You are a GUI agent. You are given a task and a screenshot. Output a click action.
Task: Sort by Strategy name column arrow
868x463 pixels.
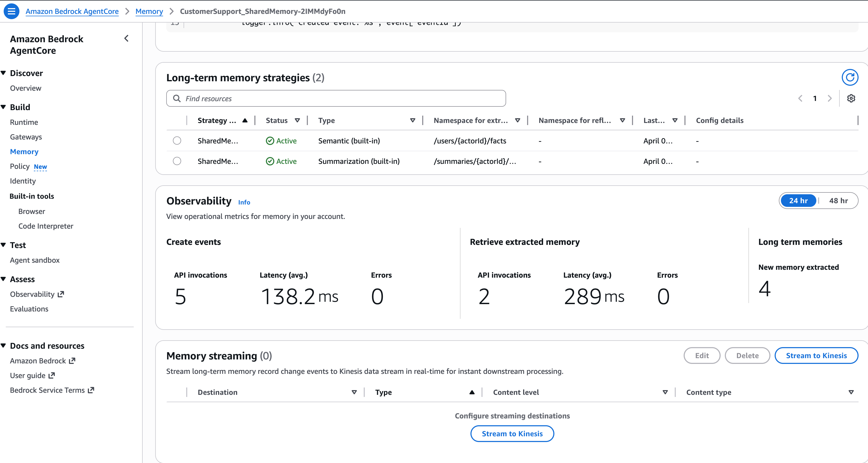point(245,120)
